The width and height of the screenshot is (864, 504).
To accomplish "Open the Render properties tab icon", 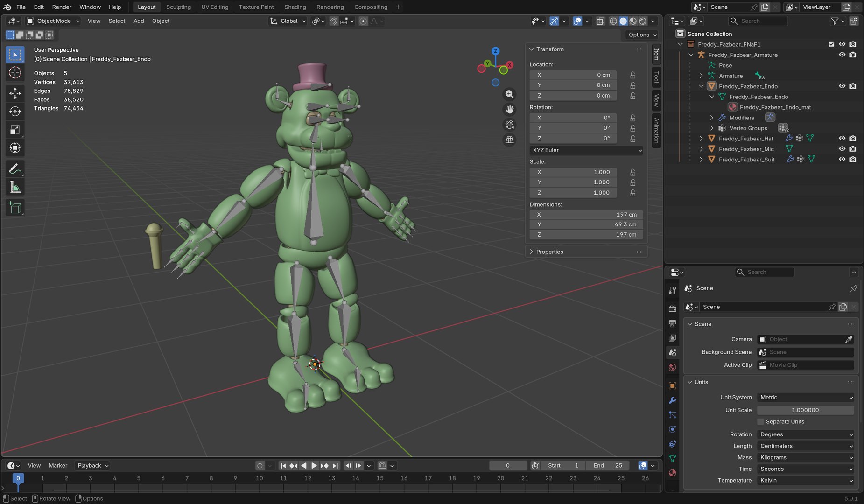I will [x=672, y=308].
